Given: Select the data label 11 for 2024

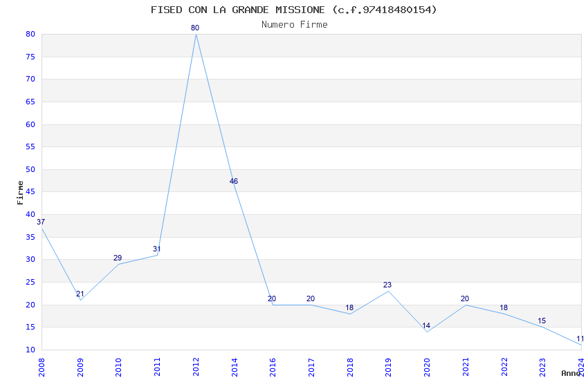Looking at the screenshot, I should (580, 339).
